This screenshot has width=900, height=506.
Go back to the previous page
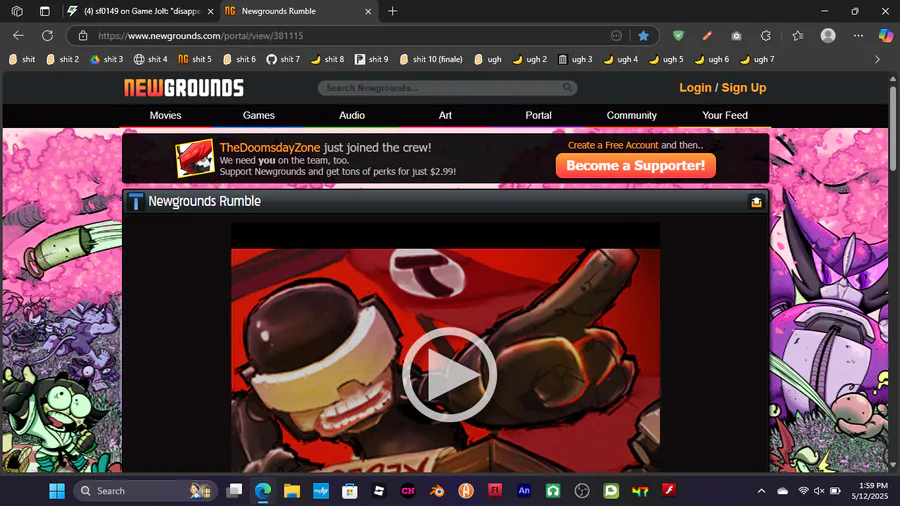coord(18,36)
